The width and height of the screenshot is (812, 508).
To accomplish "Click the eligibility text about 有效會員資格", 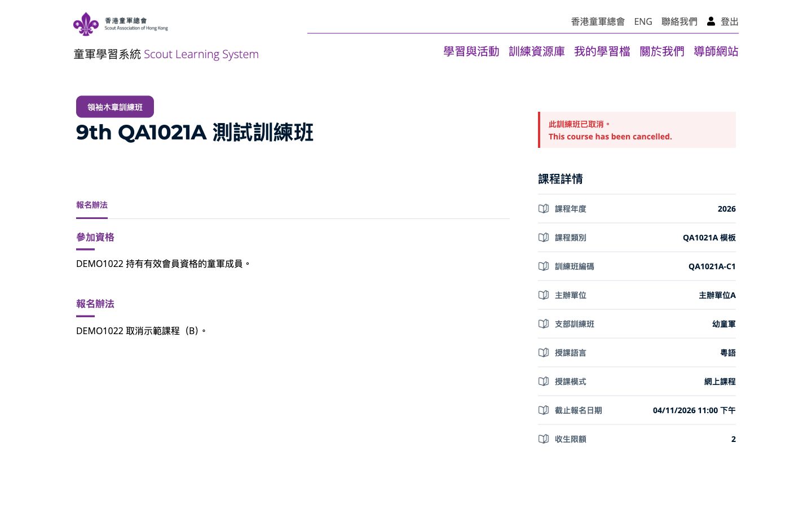I will (x=164, y=264).
